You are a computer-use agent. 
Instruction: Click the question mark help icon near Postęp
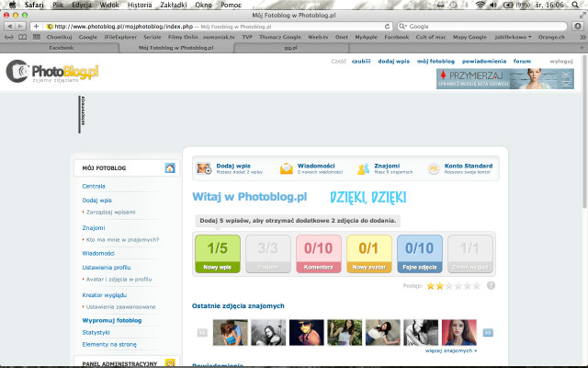coord(491,286)
